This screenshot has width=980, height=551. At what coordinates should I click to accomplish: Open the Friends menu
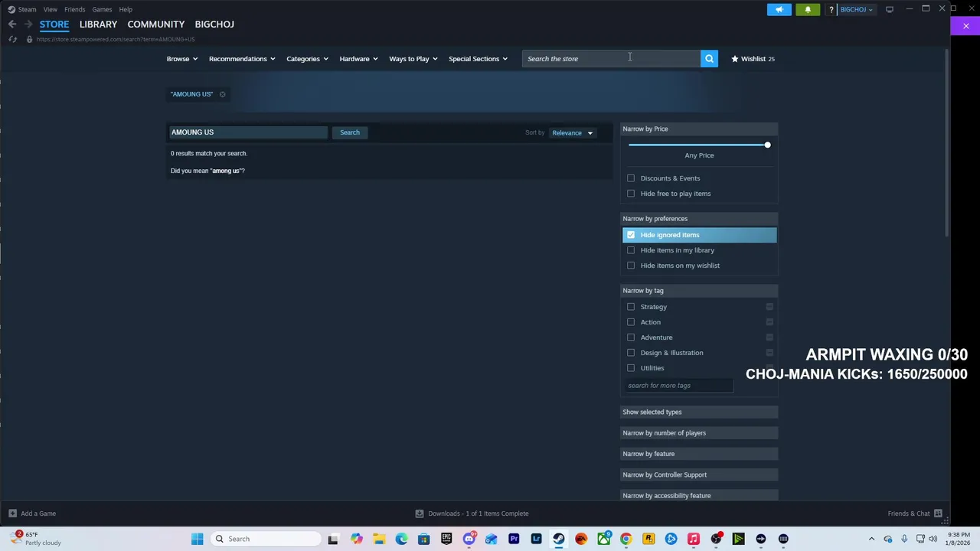[x=74, y=9]
